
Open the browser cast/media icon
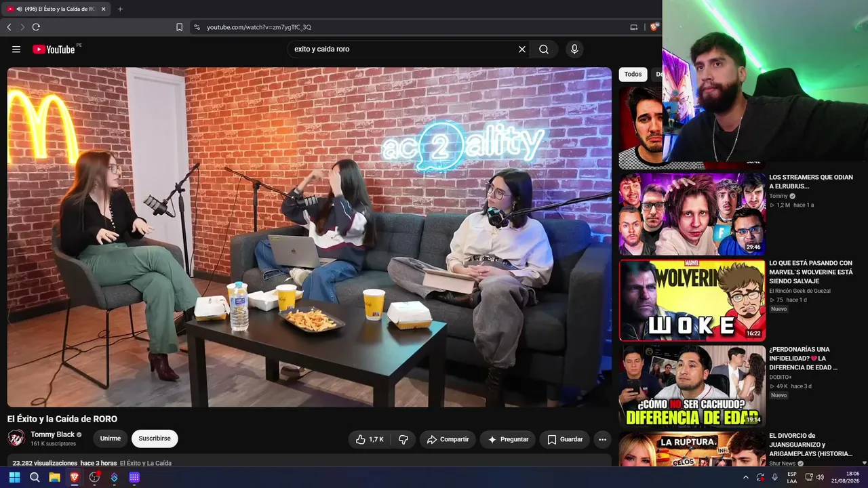pos(634,27)
